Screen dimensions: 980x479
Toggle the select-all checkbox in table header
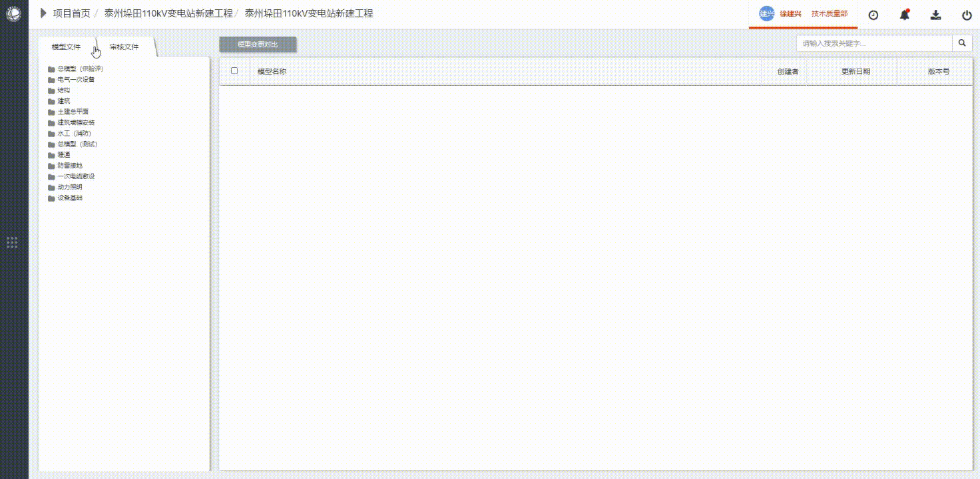pos(234,71)
